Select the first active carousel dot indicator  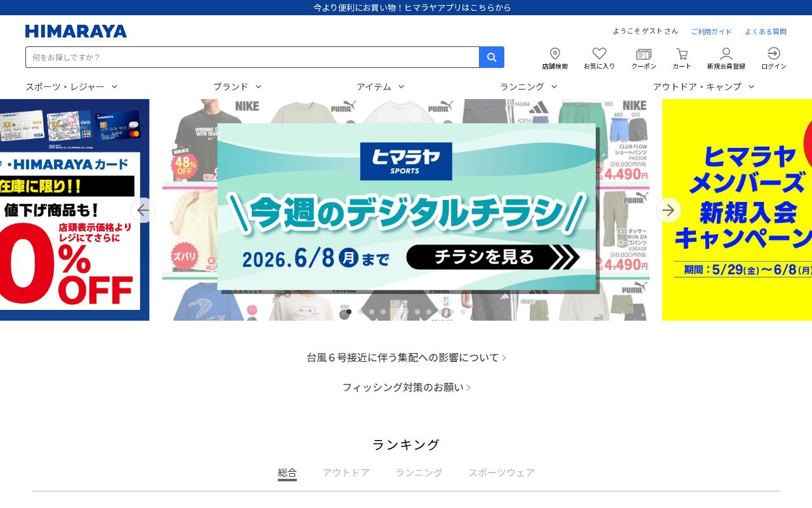click(x=349, y=312)
